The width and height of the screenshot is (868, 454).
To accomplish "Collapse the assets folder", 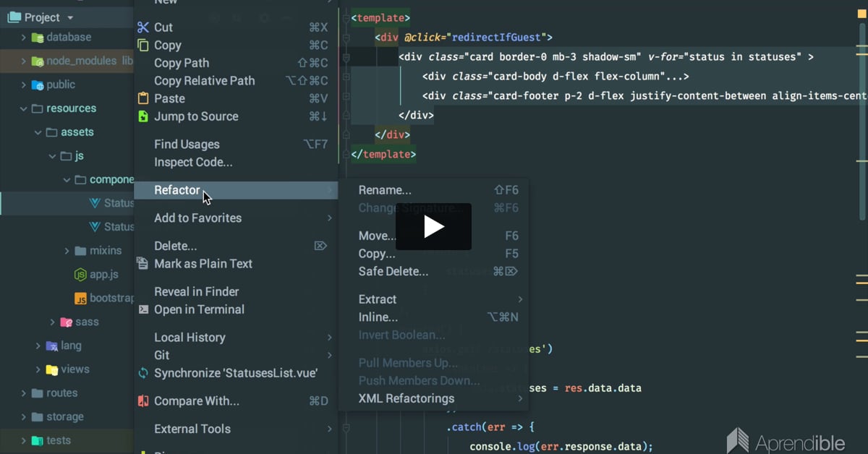I will tap(38, 132).
